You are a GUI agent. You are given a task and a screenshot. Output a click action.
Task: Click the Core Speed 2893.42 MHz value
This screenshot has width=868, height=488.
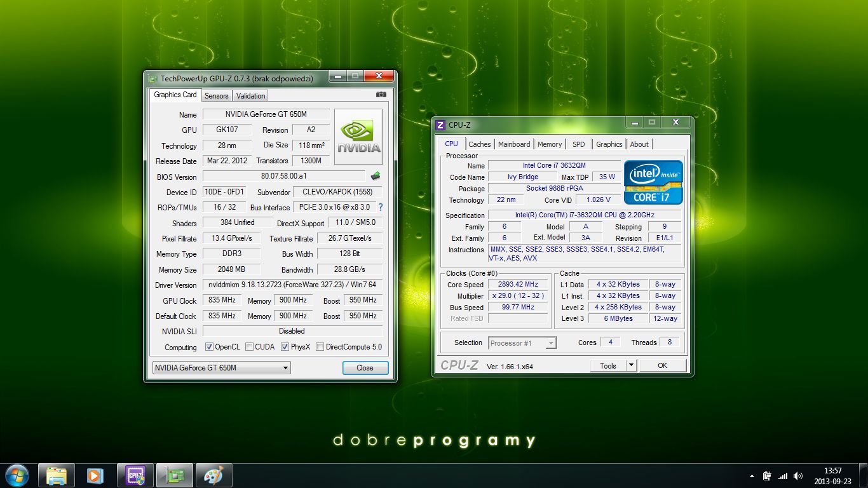click(518, 284)
